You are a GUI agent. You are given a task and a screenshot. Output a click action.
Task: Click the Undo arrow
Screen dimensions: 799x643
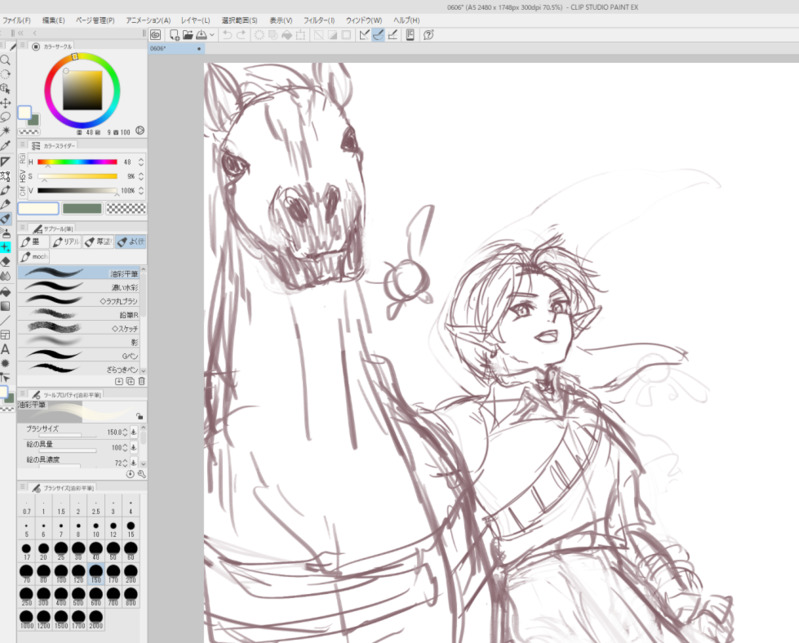[227, 35]
